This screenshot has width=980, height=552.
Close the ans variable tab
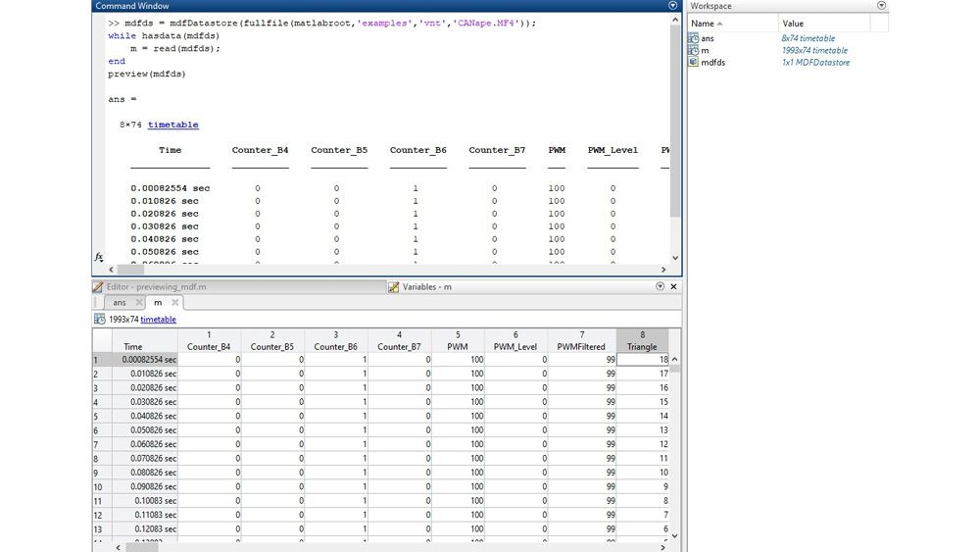click(139, 303)
